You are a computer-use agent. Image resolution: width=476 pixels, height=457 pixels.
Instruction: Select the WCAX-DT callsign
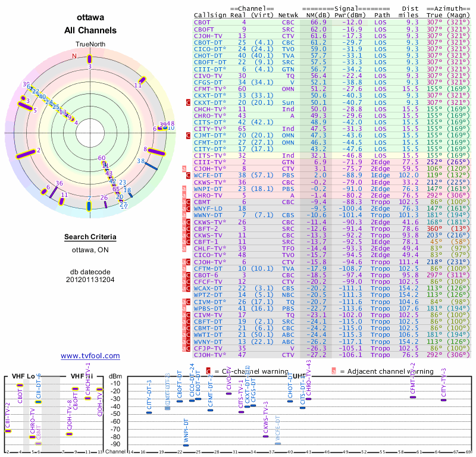coord(208,289)
